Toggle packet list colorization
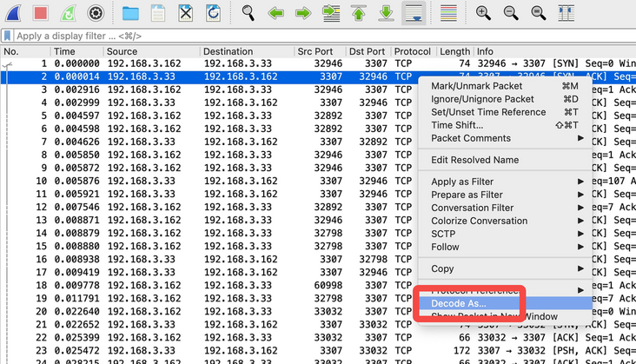The image size is (636, 364). [448, 13]
